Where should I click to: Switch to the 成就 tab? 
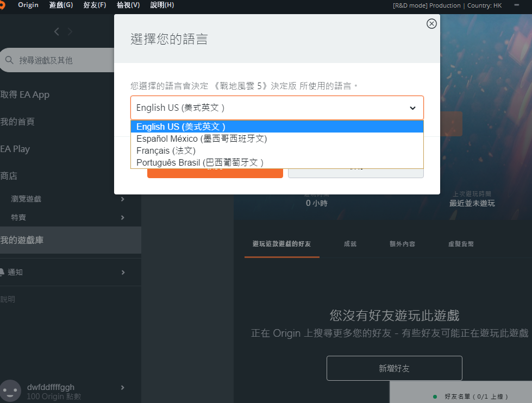coord(350,244)
